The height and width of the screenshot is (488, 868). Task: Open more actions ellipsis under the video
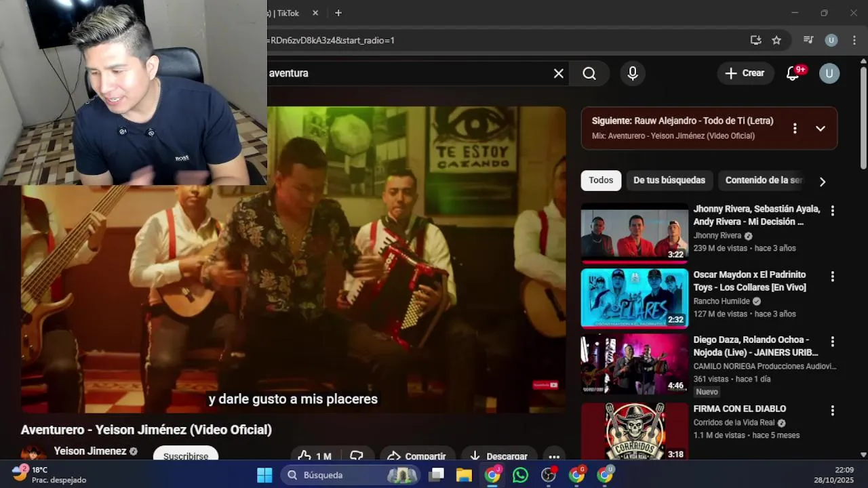[x=554, y=456]
